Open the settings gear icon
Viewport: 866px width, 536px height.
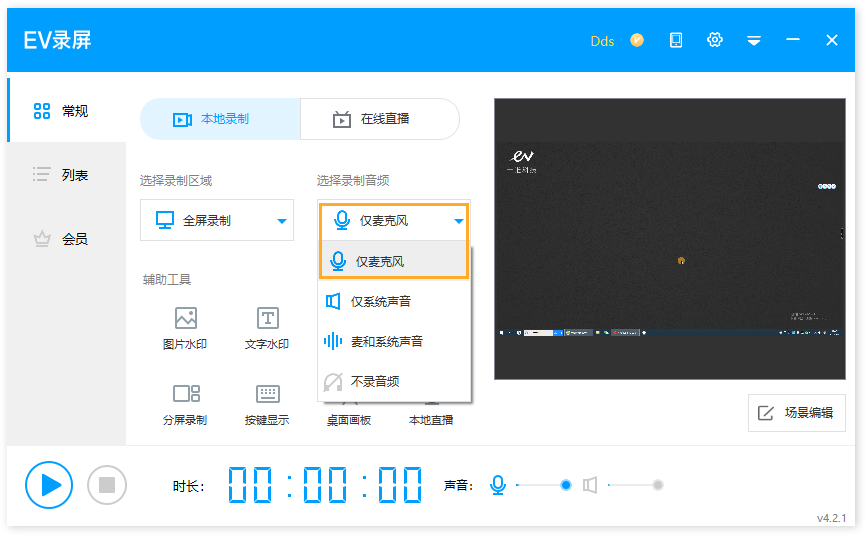coord(715,40)
